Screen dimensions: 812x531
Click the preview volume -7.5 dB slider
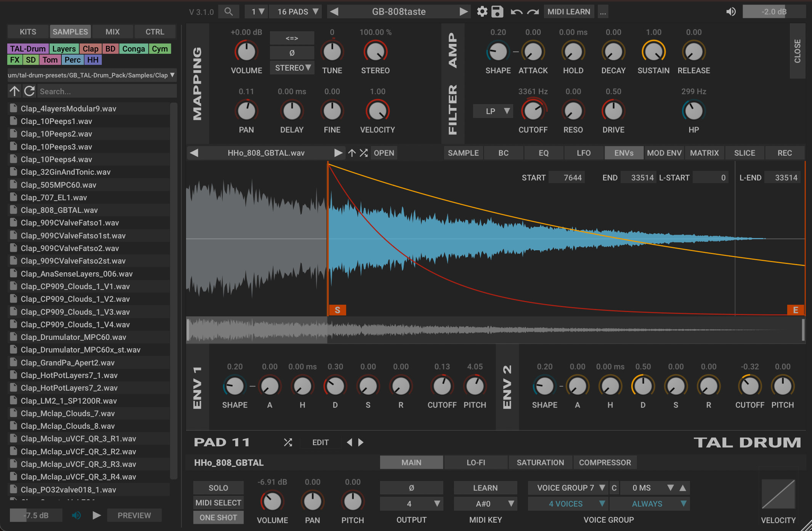point(36,515)
